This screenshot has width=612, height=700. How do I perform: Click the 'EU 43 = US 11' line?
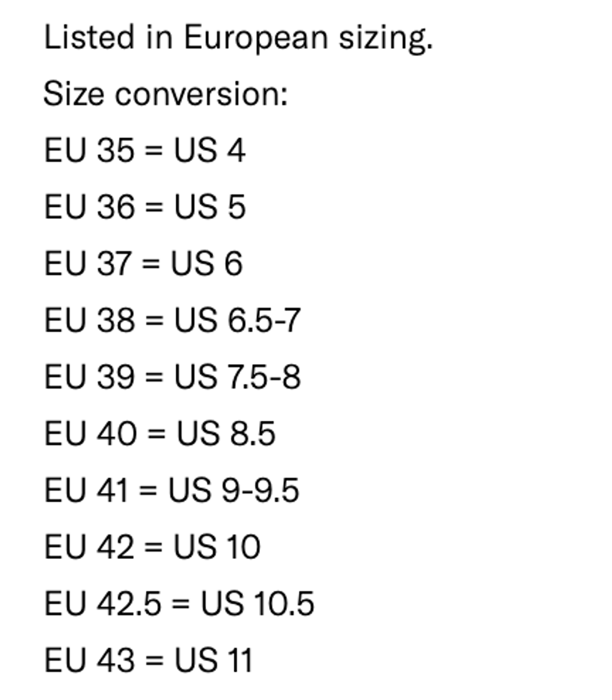[148, 661]
